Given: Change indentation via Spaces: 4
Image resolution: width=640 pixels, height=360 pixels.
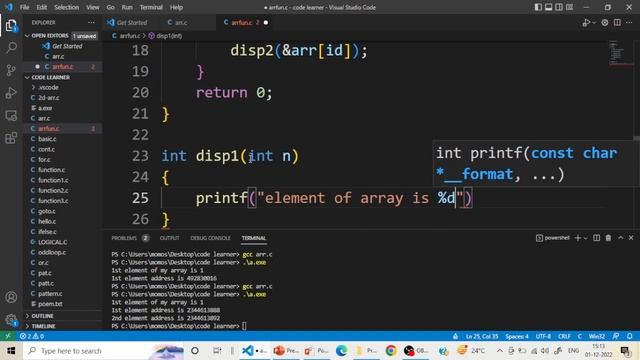Looking at the screenshot, I should coord(517,336).
